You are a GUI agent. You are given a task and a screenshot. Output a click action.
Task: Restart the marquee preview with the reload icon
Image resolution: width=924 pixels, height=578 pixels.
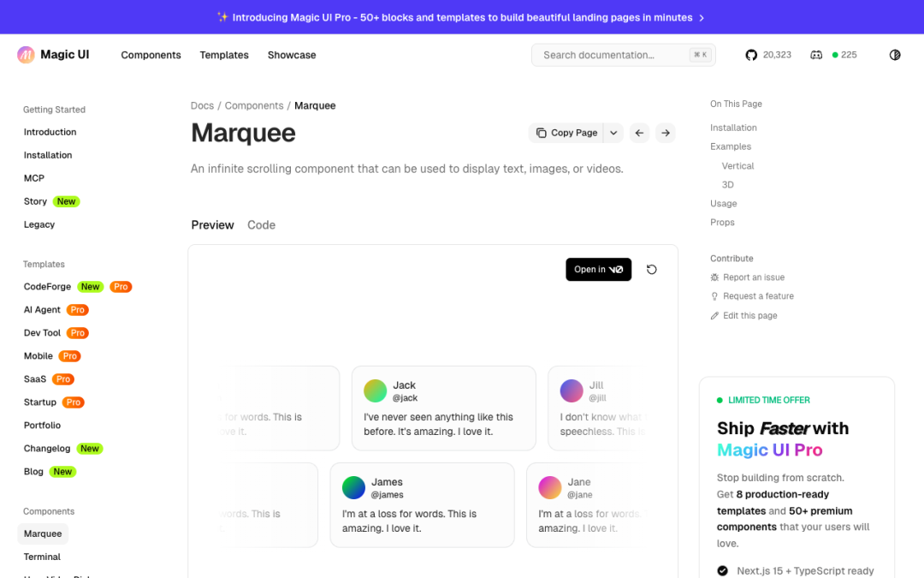pos(651,269)
